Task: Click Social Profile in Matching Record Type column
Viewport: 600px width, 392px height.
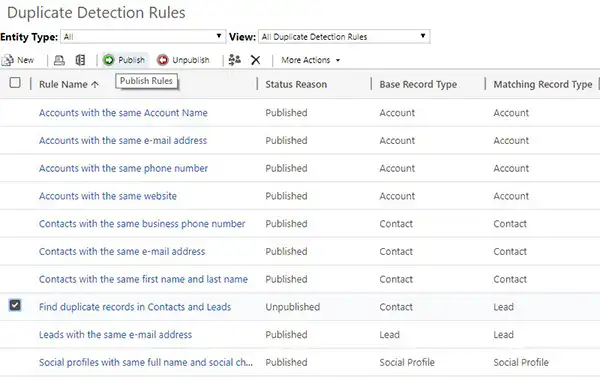Action: pos(521,363)
